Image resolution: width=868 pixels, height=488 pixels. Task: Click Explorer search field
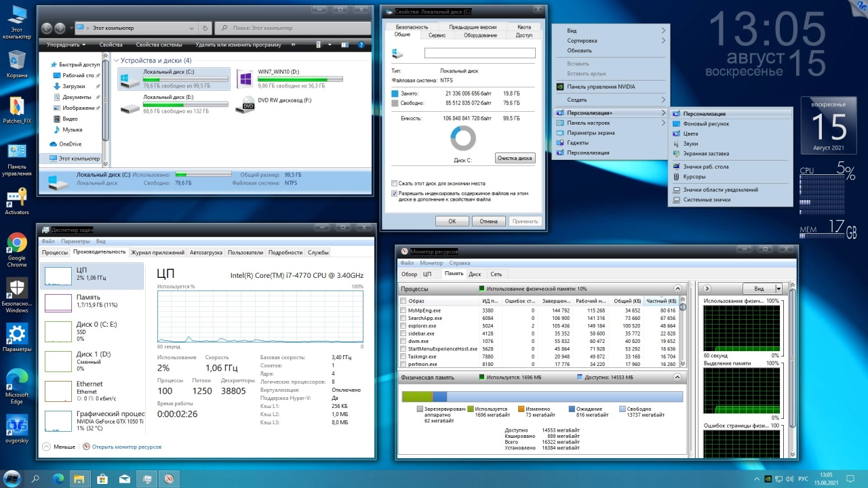click(x=293, y=28)
